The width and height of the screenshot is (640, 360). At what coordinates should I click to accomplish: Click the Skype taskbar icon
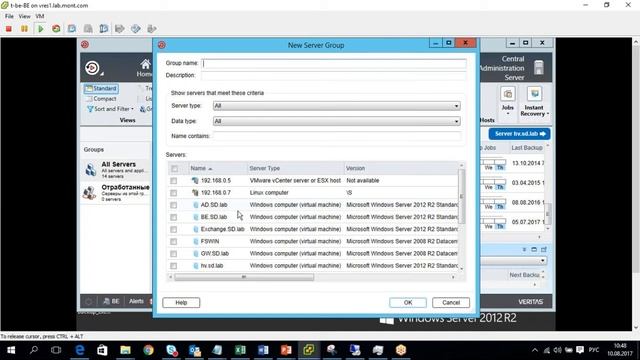(172, 350)
